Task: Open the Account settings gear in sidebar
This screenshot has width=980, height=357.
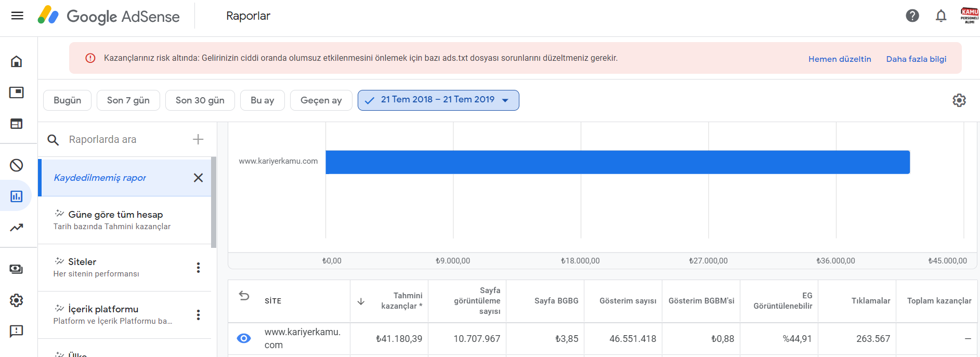Action: [x=17, y=300]
